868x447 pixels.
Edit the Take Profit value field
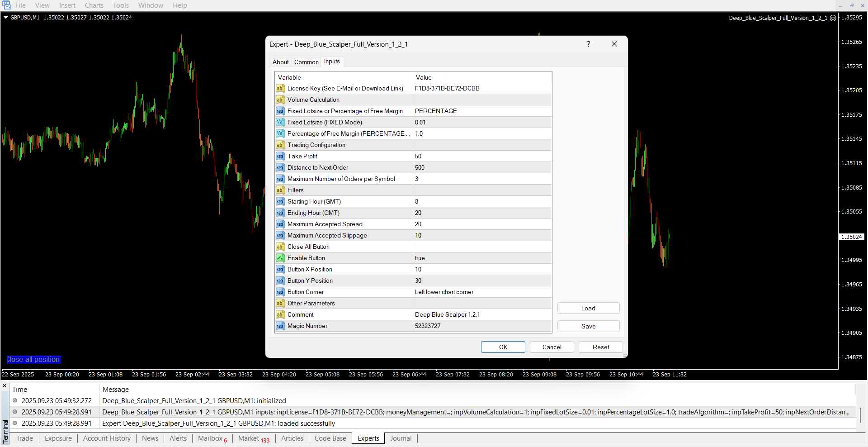coord(481,156)
